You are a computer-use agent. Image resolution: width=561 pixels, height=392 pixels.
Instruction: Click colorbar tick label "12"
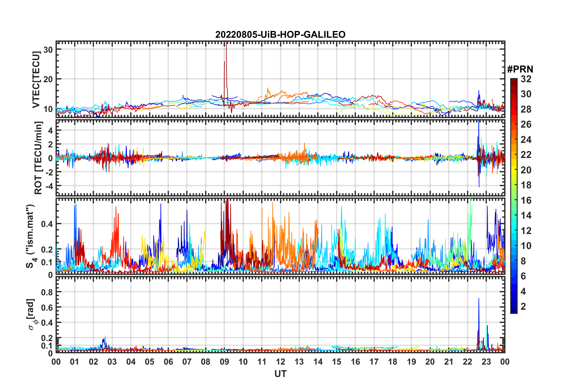526,231
